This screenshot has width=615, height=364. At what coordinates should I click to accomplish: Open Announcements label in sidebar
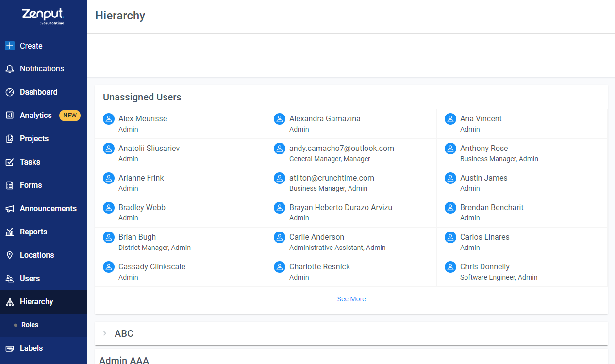[48, 209]
